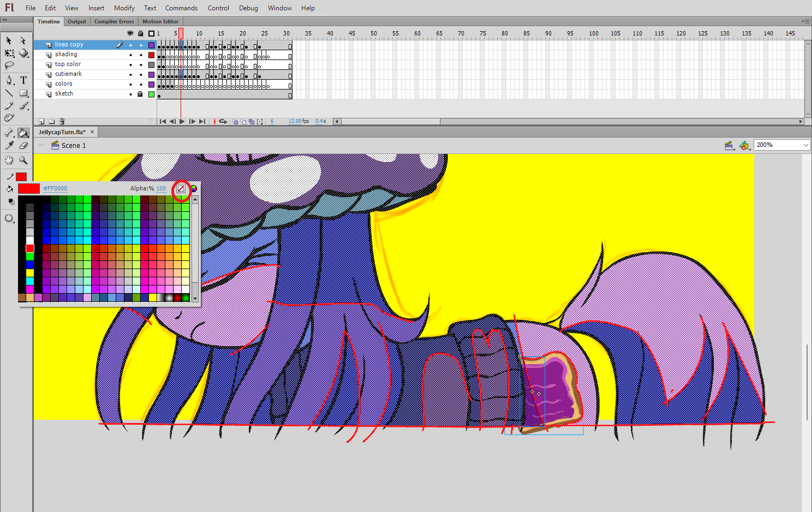Click the Delete layer trash icon
The image size is (812, 512).
62,122
